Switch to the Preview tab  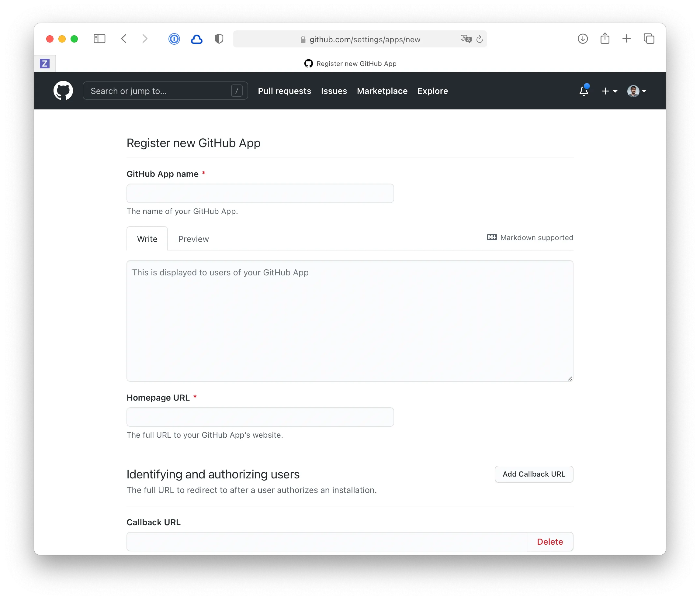click(x=194, y=239)
